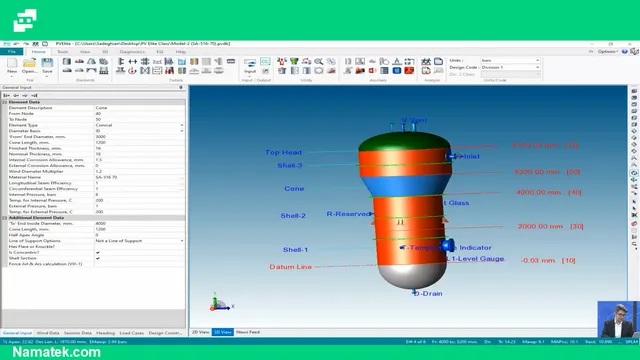Toggle the Is Concentric checkbox
The height and width of the screenshot is (360, 640).
(x=98, y=252)
